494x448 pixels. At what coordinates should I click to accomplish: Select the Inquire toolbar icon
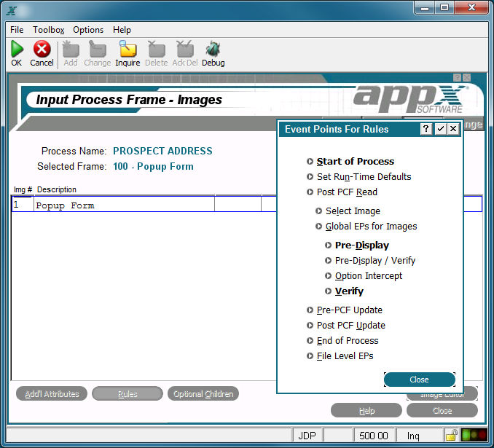point(128,49)
